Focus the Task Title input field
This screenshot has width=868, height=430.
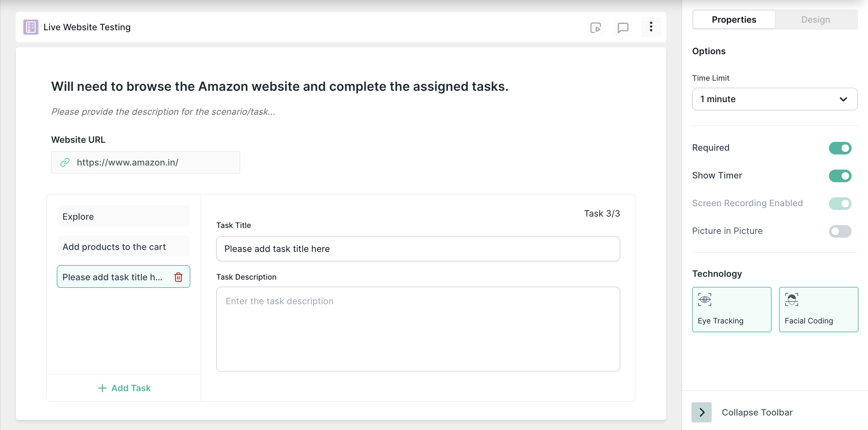tap(418, 249)
